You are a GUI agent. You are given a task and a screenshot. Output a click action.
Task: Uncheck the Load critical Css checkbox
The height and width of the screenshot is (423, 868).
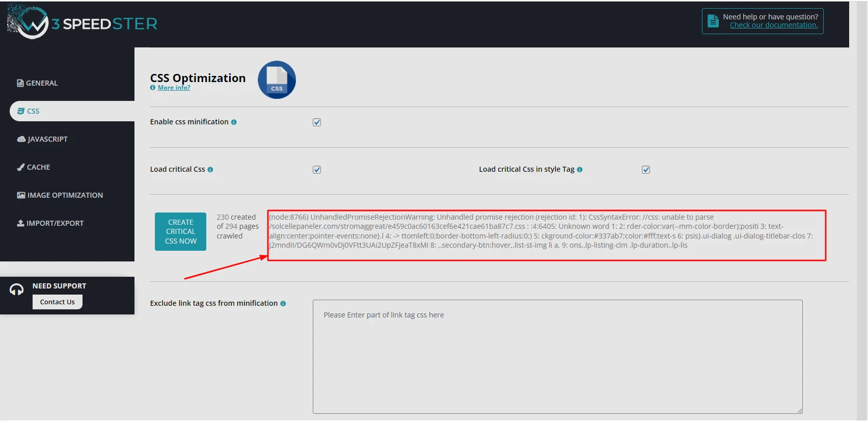click(x=317, y=170)
